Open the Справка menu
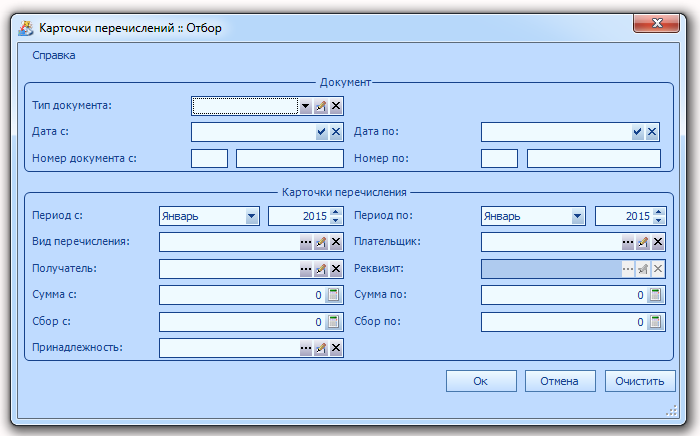The image size is (700, 436). (x=54, y=55)
